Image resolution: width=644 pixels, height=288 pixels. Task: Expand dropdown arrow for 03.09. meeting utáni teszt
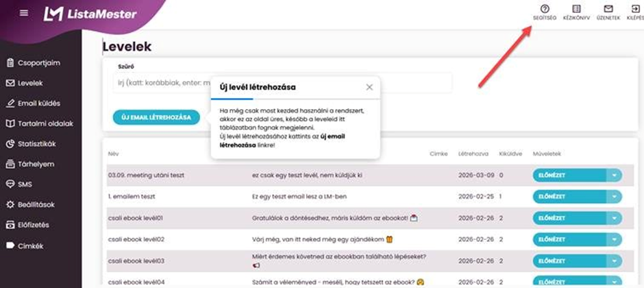click(614, 176)
